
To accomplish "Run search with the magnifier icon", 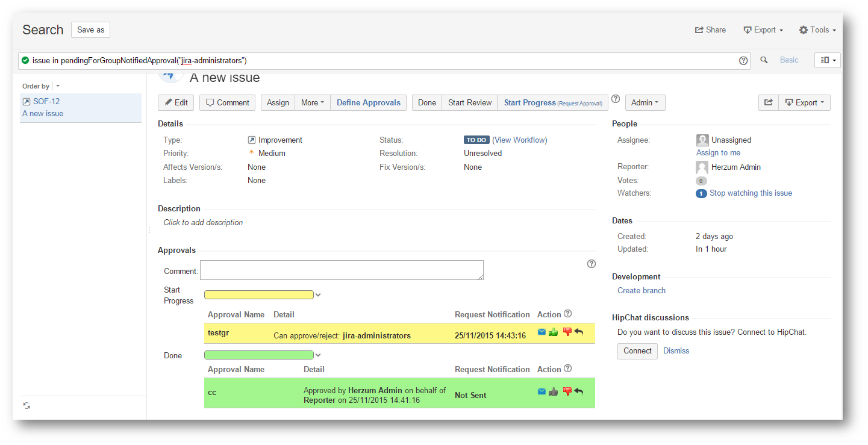I will pos(764,60).
